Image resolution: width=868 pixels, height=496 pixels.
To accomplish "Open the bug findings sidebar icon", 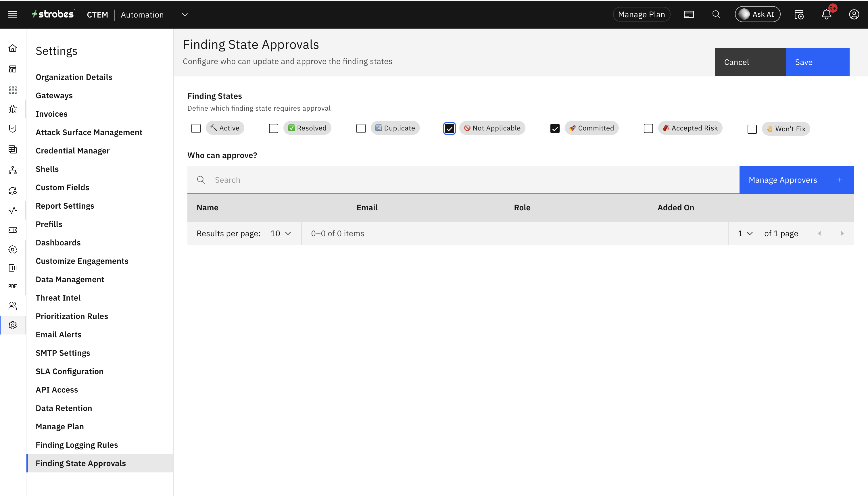I will pos(13,109).
